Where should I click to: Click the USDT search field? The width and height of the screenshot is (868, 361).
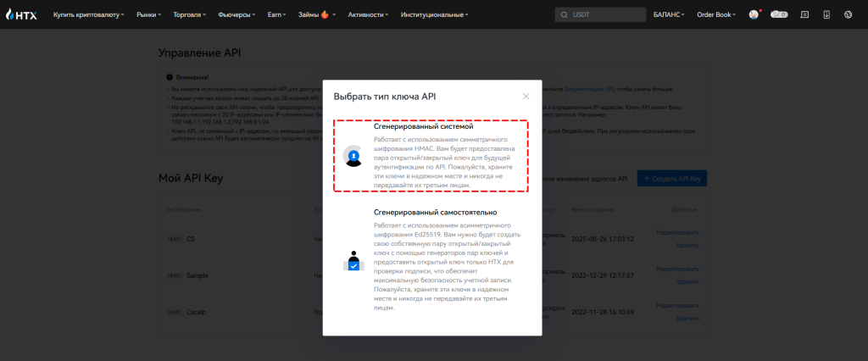coord(601,14)
